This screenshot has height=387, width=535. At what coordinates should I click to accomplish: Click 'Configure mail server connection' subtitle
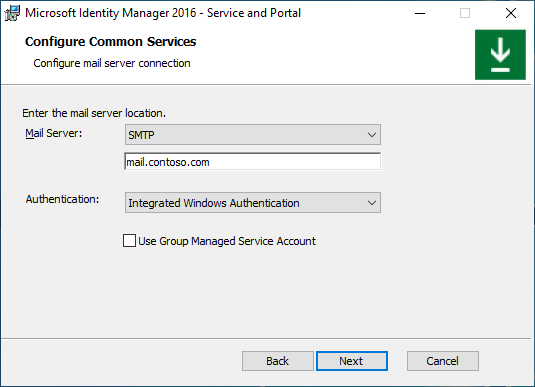coord(112,63)
